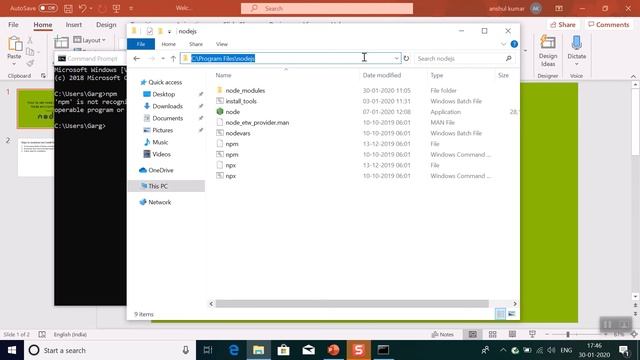The height and width of the screenshot is (360, 640).
Task: Open the File menu in PowerPoint
Action: click(x=13, y=25)
